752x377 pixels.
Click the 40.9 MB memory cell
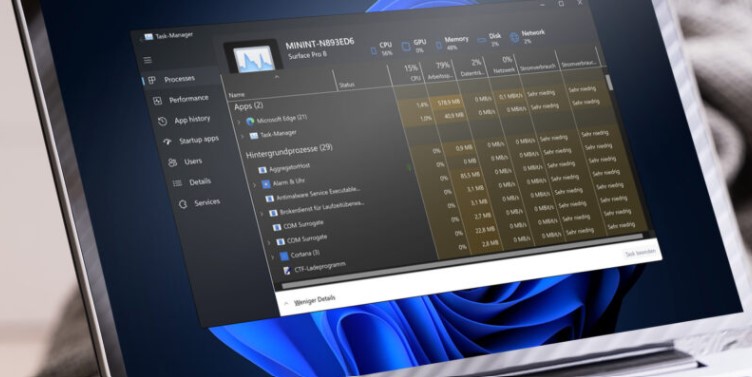(x=453, y=116)
